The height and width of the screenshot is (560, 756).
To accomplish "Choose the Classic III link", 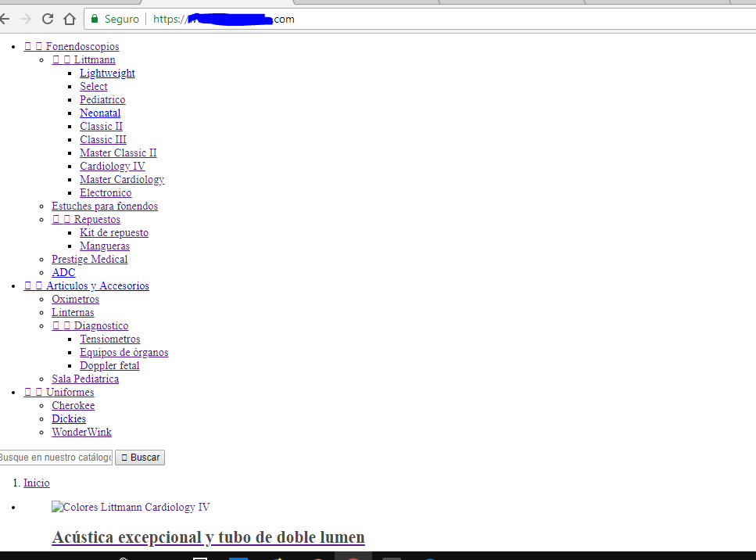I will (x=103, y=139).
